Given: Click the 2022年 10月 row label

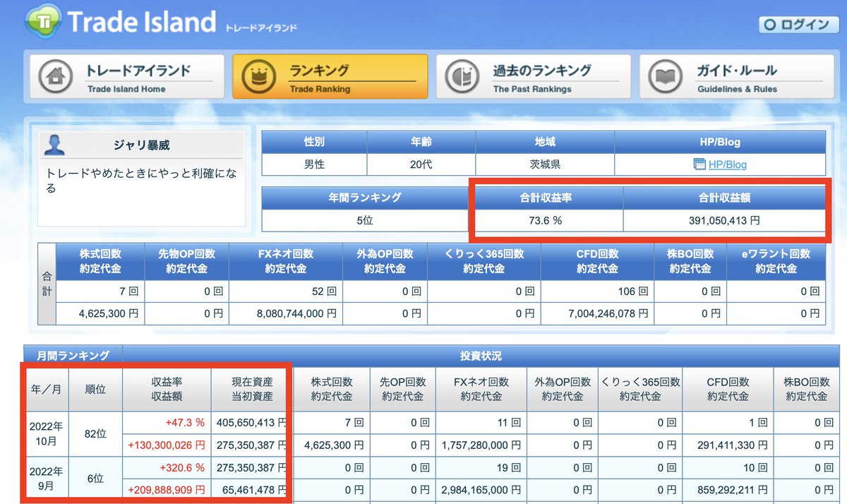Looking at the screenshot, I should point(47,433).
